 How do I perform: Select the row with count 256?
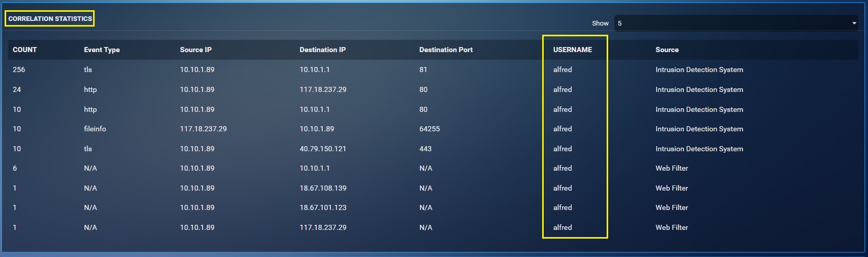tap(433, 69)
